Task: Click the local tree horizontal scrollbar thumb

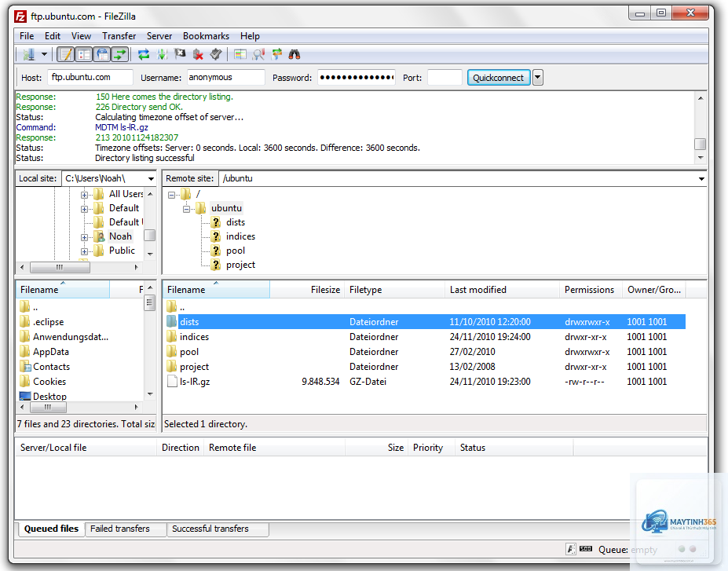Action: pos(60,267)
